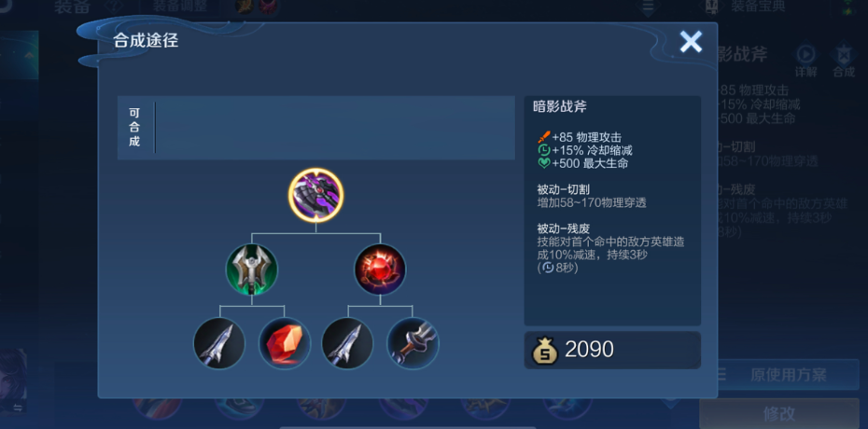This screenshot has height=429, width=868.
Task: Tap the list icon left of 装备宝典
Action: [648, 6]
